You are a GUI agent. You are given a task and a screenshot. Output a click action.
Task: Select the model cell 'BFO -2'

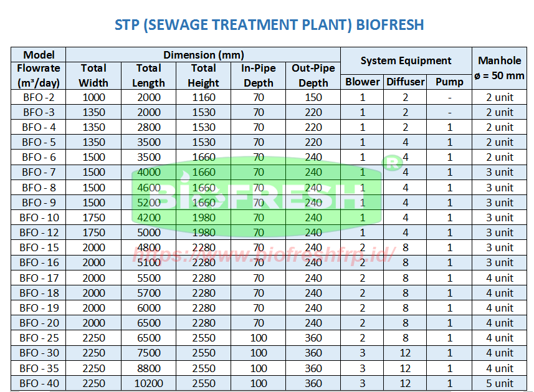pos(39,97)
